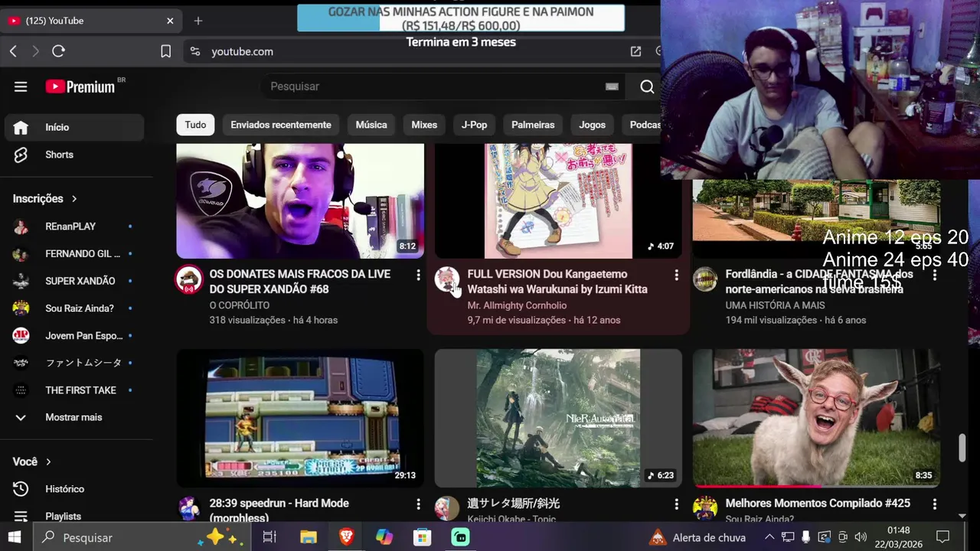Select the Tudo filter chip
980x551 pixels.
195,125
